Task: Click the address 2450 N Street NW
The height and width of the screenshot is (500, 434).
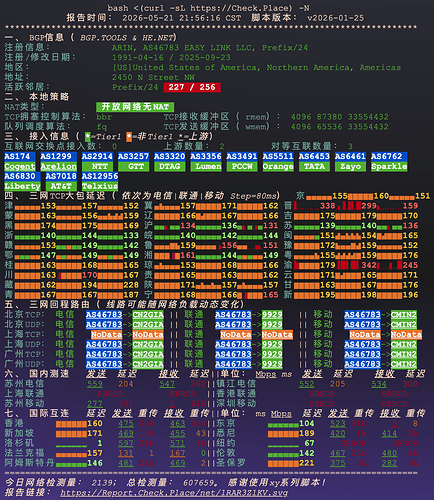Action: tap(153, 77)
